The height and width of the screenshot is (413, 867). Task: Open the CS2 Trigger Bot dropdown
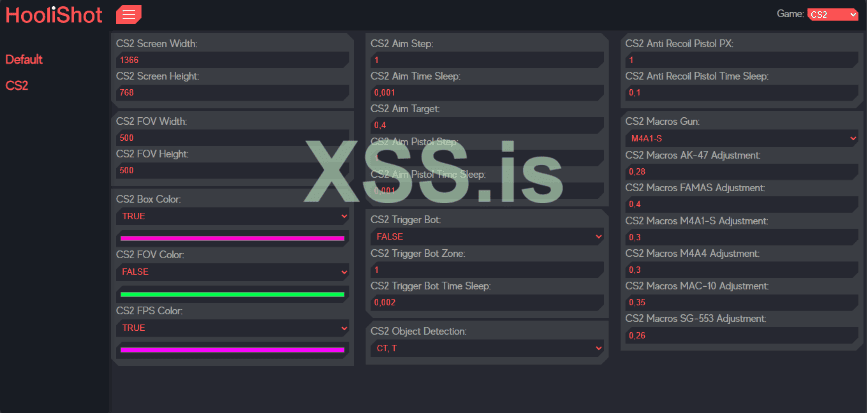pos(487,237)
